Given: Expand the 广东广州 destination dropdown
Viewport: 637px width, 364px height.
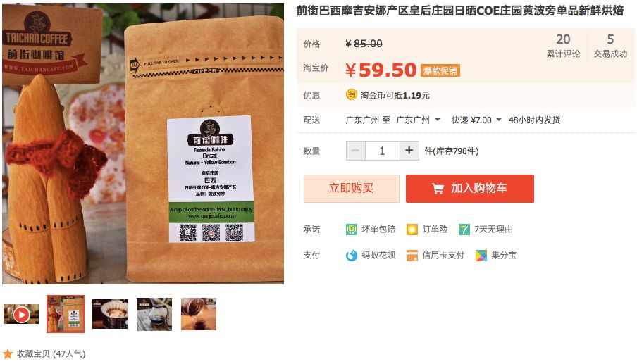Looking at the screenshot, I should click(437, 120).
